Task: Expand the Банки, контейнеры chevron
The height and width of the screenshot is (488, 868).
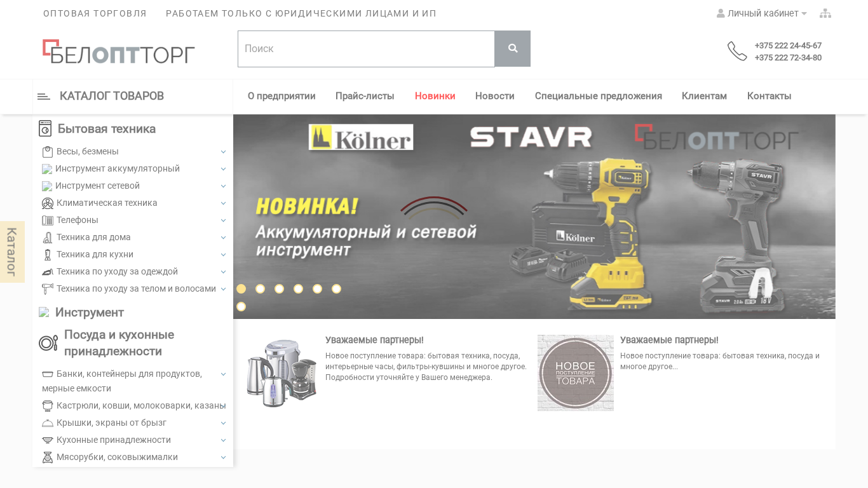Action: (x=224, y=374)
